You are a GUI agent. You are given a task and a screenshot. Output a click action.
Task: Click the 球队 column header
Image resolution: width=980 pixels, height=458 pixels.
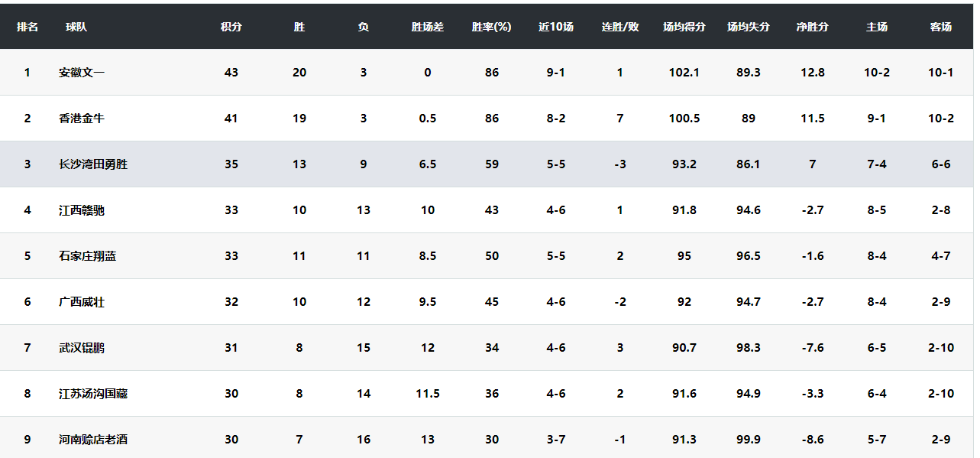pos(76,27)
